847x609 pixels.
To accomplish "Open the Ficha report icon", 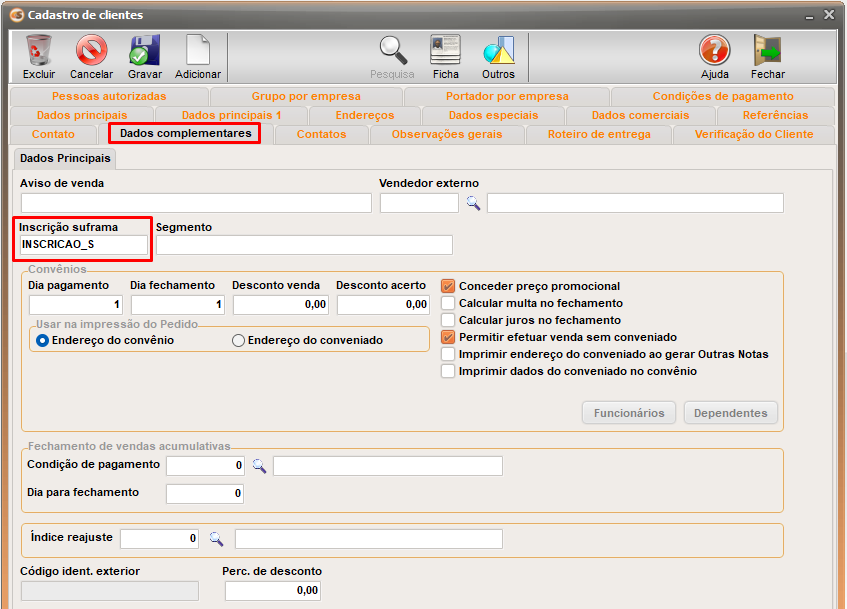I will click(446, 51).
